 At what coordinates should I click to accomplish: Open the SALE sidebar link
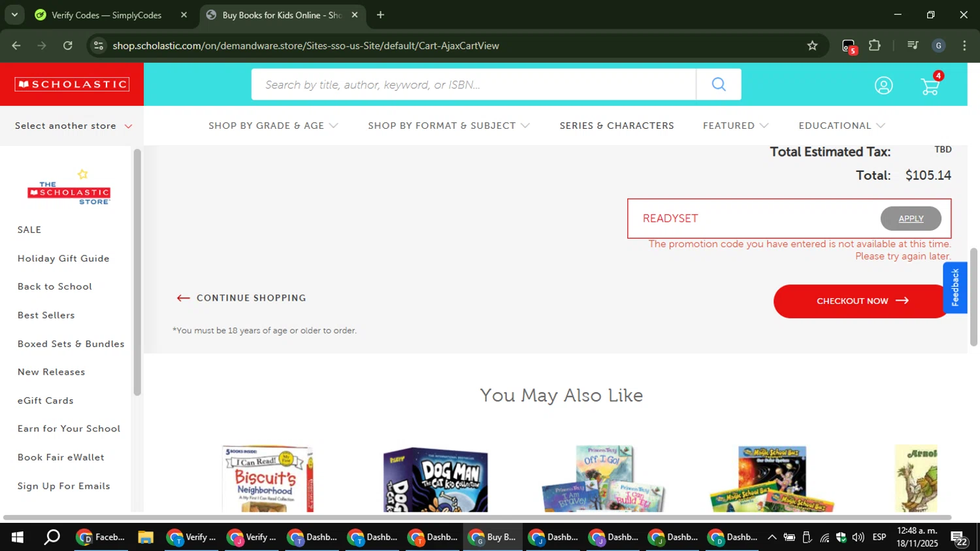click(29, 229)
